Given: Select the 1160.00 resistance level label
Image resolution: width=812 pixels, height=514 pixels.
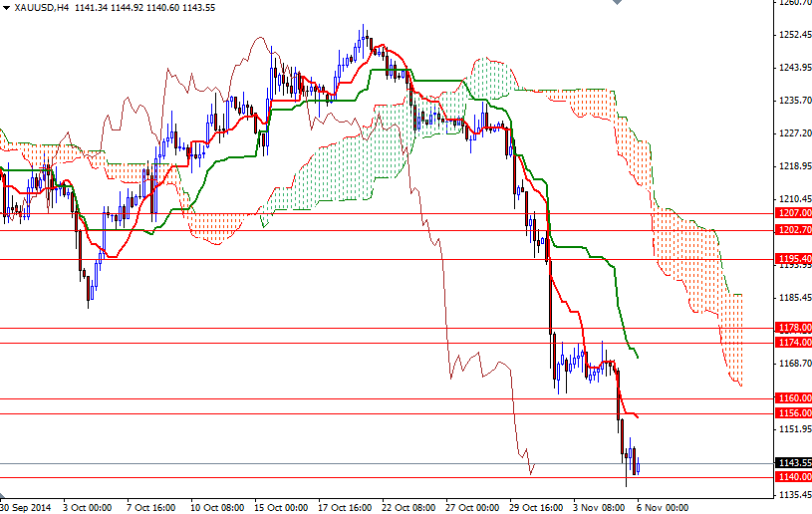Looking at the screenshot, I should (x=793, y=398).
